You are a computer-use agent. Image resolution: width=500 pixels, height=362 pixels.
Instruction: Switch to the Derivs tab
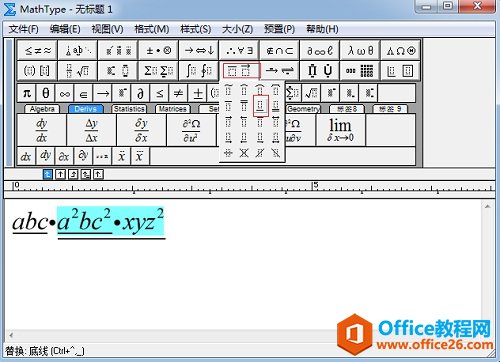[x=86, y=109]
